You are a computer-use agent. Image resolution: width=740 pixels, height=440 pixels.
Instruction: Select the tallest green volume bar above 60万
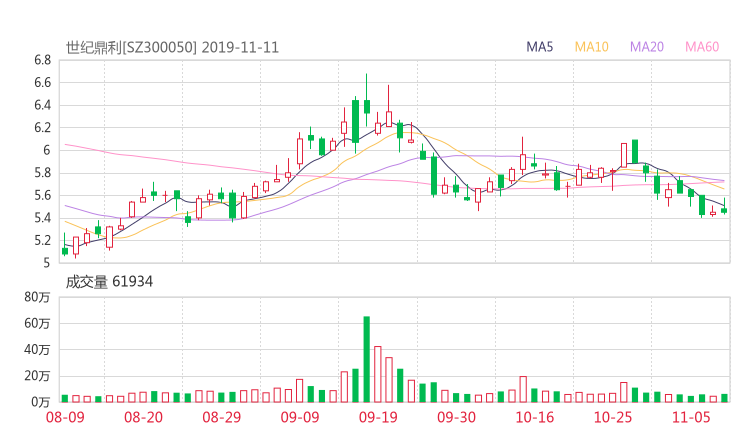(367, 359)
